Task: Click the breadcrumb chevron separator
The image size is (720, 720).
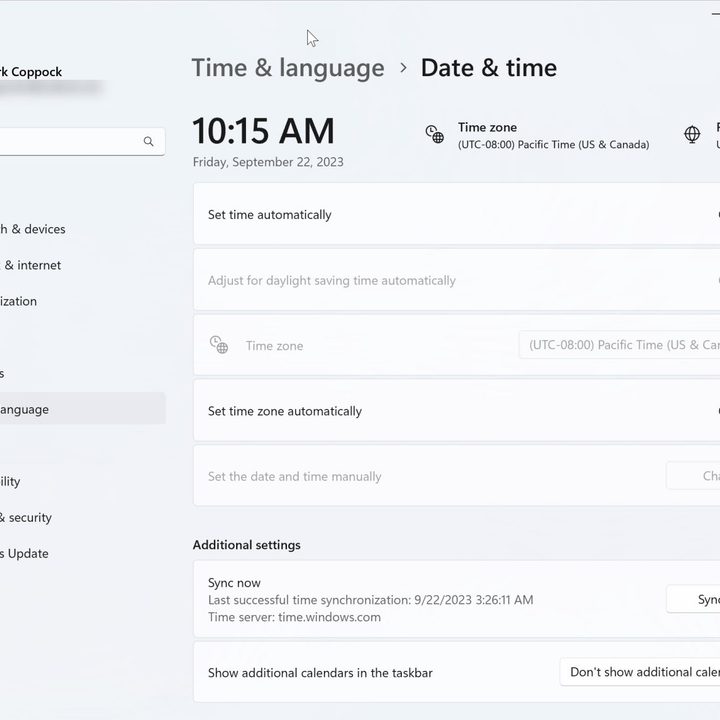Action: pos(403,68)
